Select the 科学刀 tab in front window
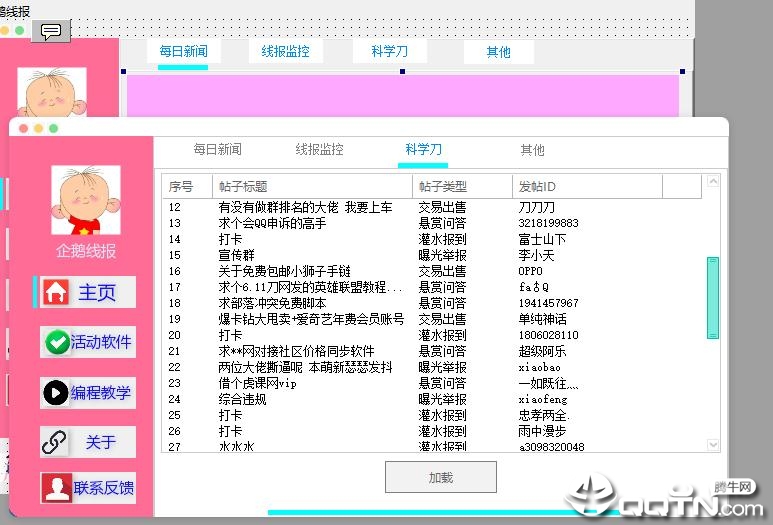This screenshot has height=525, width=773. click(x=423, y=149)
